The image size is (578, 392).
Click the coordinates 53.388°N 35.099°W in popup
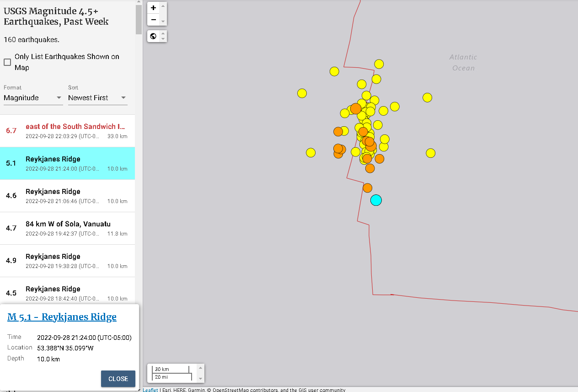coord(65,348)
